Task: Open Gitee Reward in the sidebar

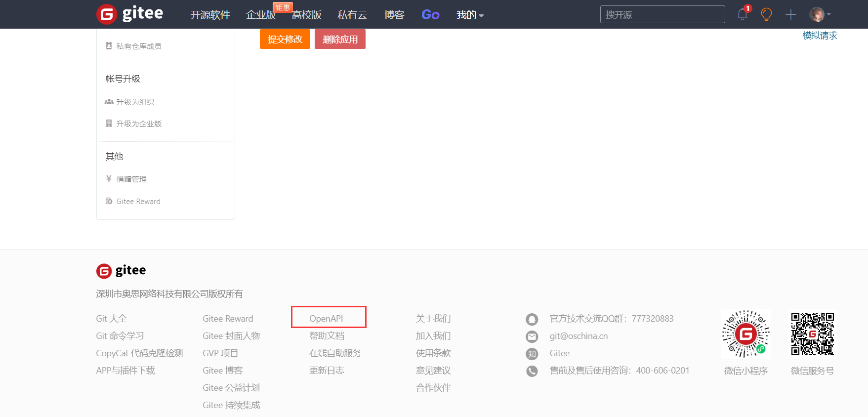Action: point(138,201)
